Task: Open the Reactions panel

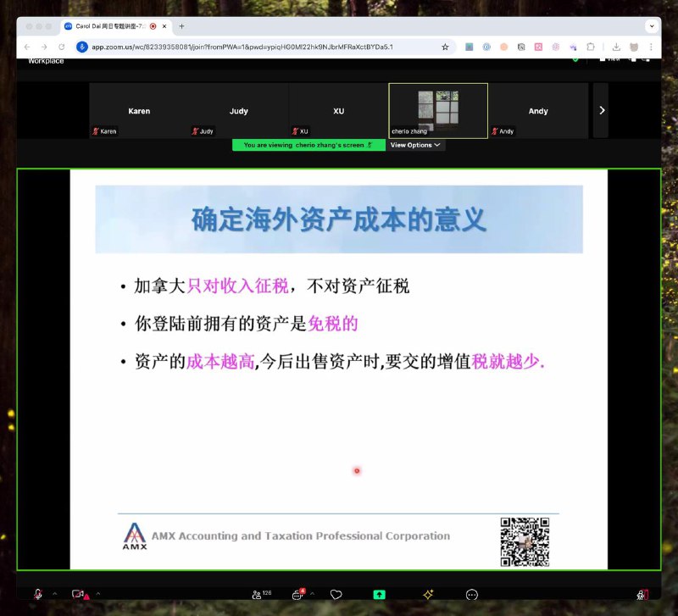Action: point(336,595)
